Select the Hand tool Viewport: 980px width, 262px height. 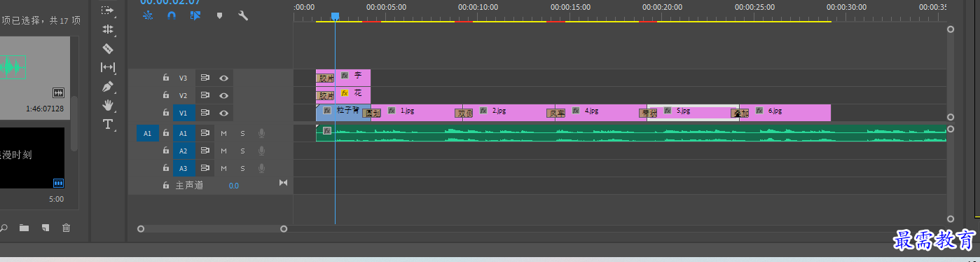[x=108, y=105]
